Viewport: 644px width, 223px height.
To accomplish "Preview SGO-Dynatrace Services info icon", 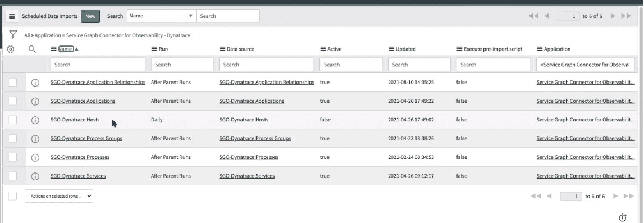I will 35,176.
